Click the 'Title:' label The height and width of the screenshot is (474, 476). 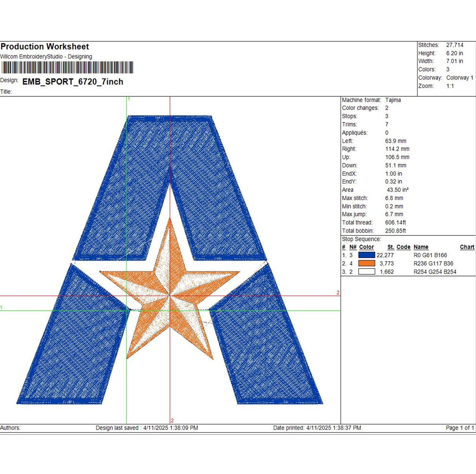[6, 92]
